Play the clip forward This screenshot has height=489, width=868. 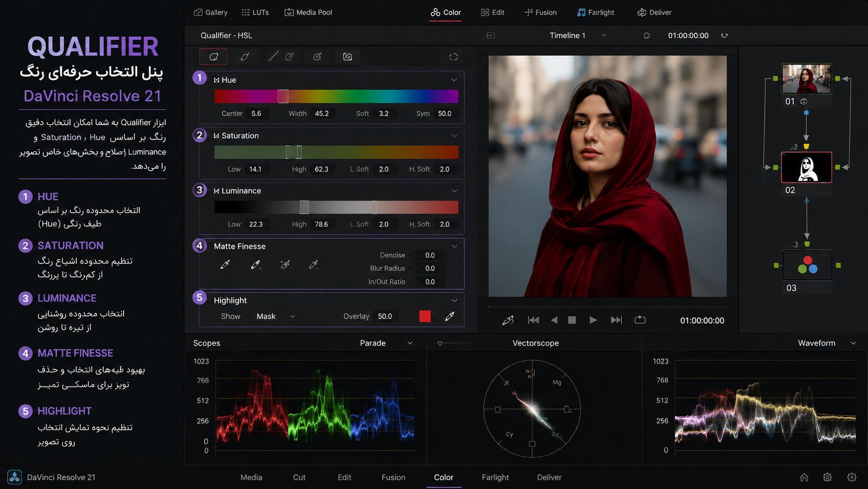pyautogui.click(x=593, y=320)
